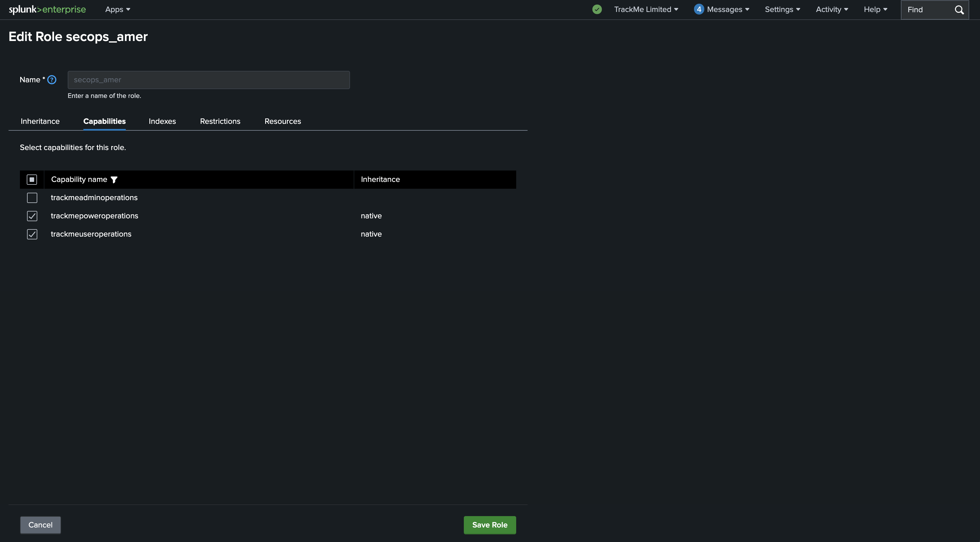Viewport: 980px width, 542px height.
Task: Toggle the select-all capabilities checkbox
Action: 32,180
